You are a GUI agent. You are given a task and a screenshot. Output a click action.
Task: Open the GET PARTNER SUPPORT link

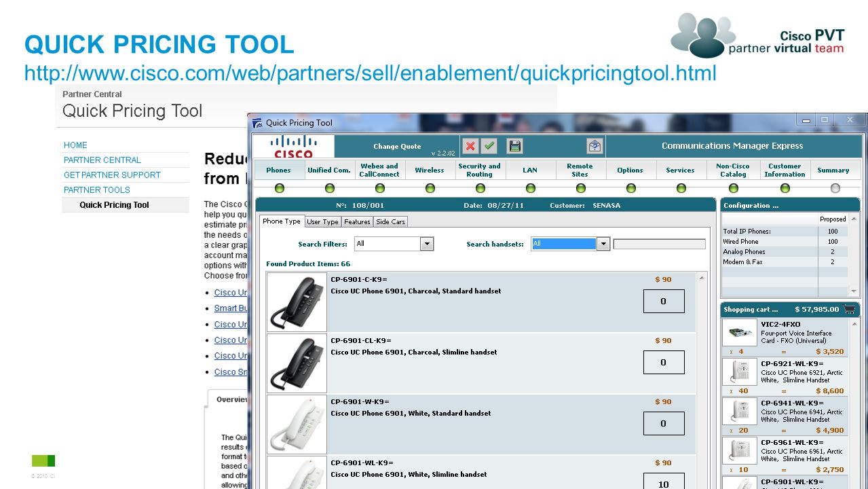(112, 175)
